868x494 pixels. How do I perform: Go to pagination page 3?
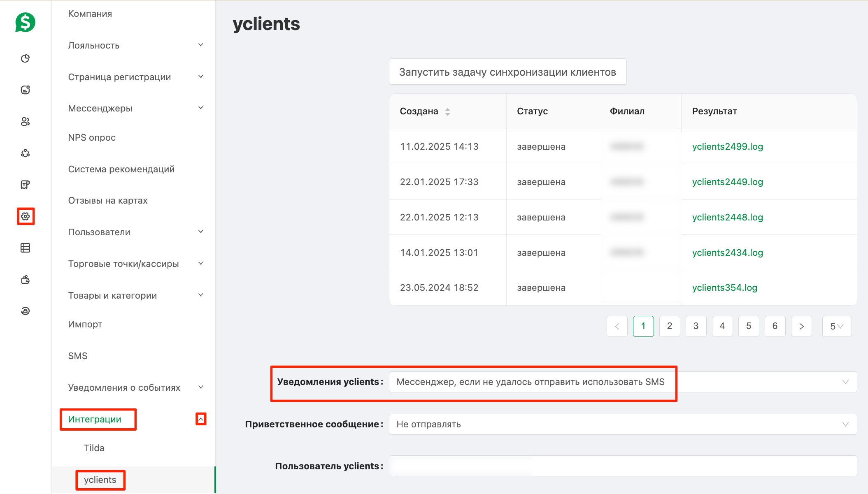(696, 326)
